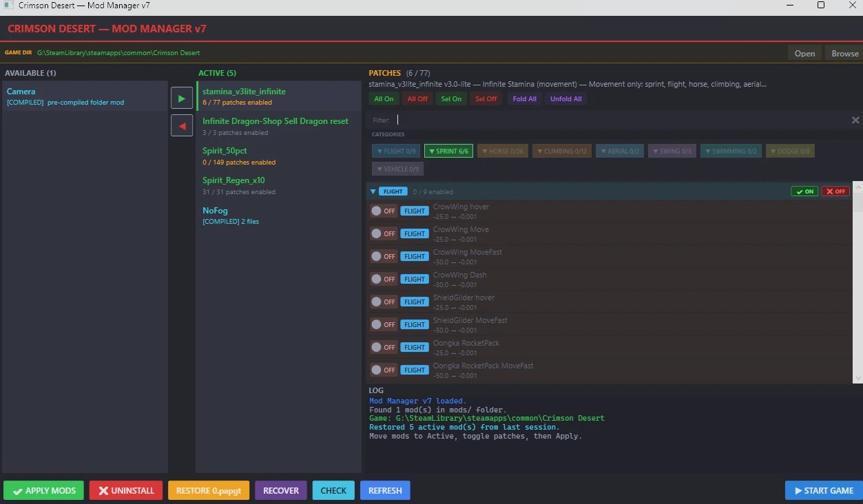Click RESTORE 0.papgt button
This screenshot has height=504, width=863.
(209, 490)
